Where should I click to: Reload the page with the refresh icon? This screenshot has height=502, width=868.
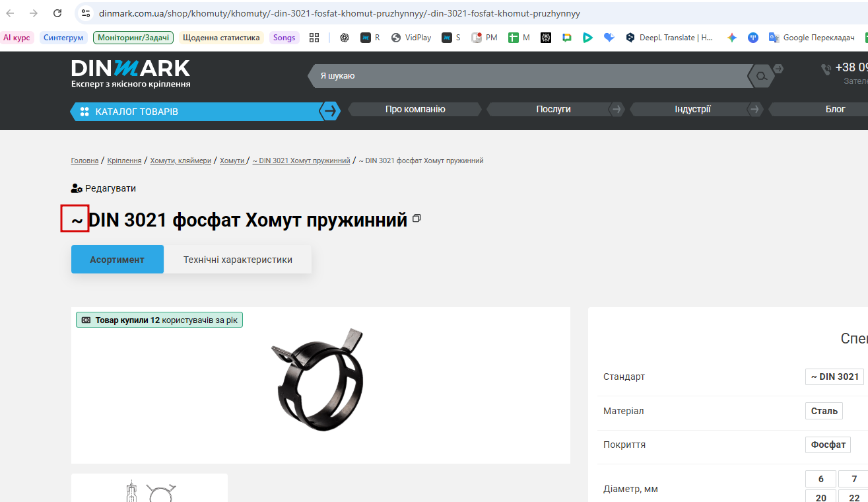(x=57, y=13)
